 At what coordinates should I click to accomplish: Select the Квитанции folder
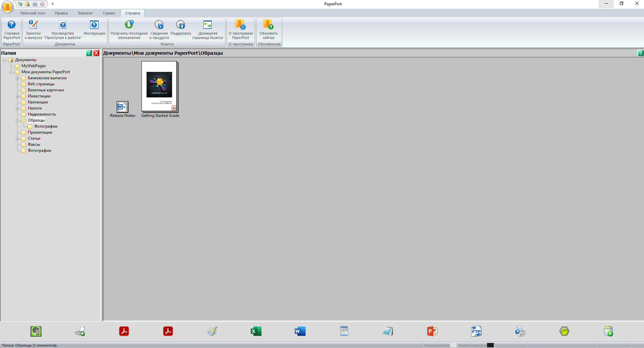(x=38, y=102)
